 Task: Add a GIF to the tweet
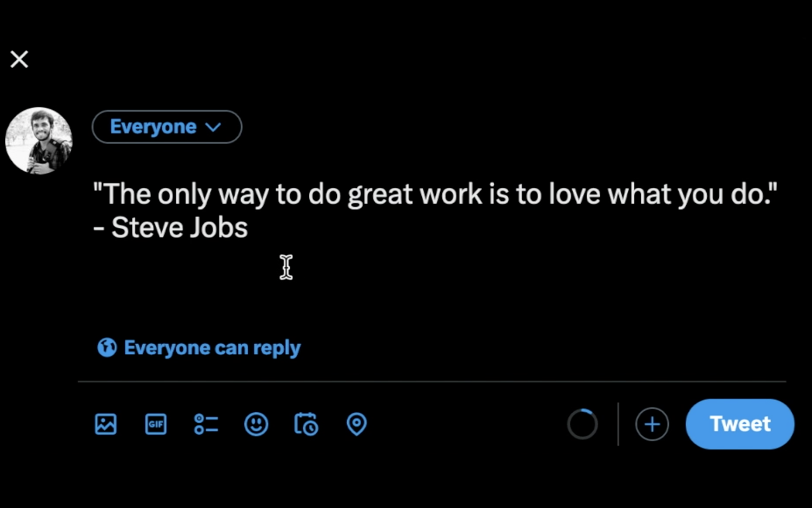pyautogui.click(x=156, y=424)
